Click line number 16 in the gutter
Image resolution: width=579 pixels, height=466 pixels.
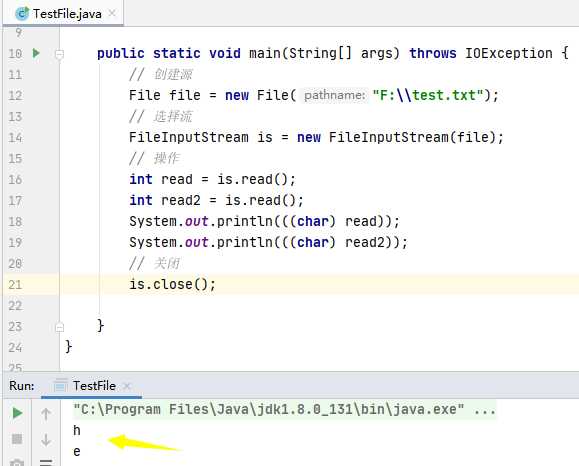point(15,179)
